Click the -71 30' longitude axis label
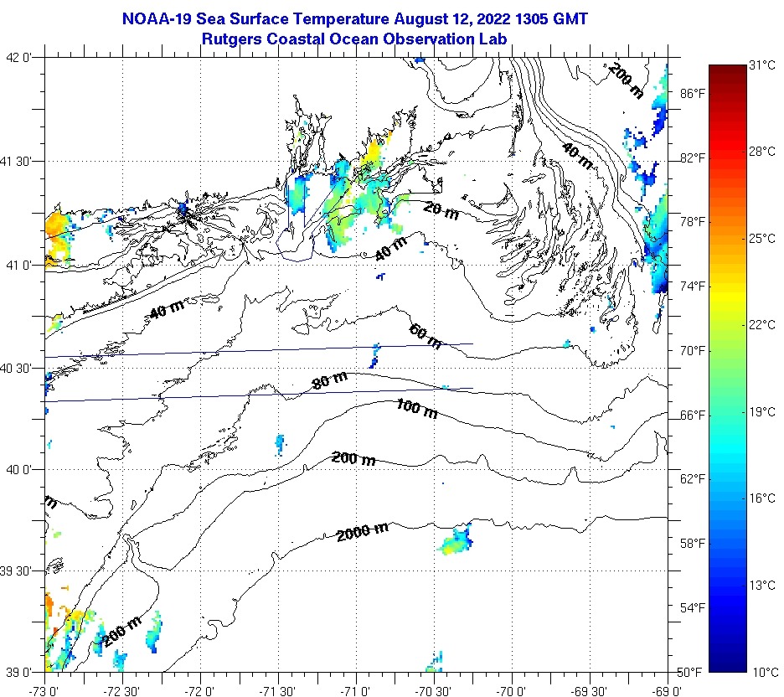This screenshot has width=784, height=697. [277, 690]
